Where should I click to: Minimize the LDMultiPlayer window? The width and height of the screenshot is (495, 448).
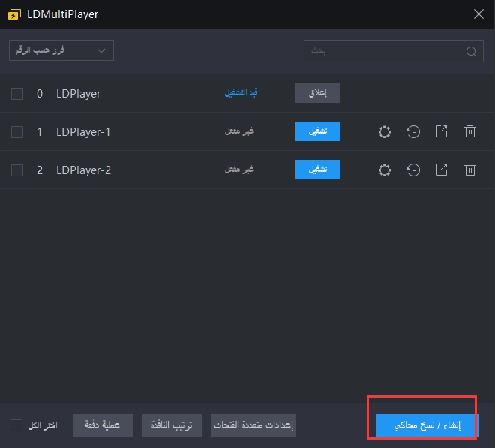pyautogui.click(x=454, y=14)
